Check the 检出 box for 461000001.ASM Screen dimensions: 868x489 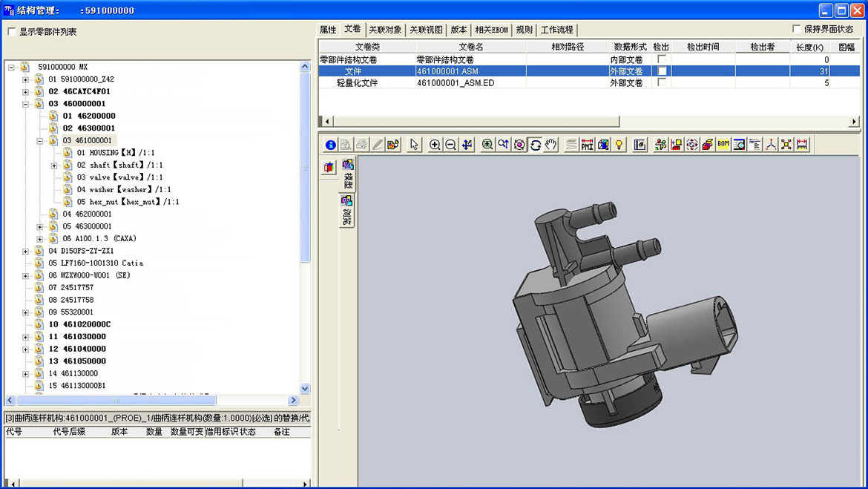662,71
